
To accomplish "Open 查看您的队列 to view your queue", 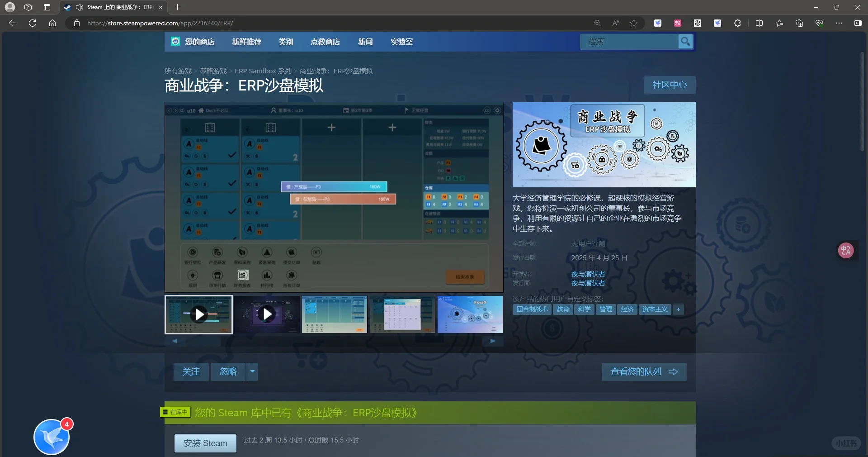I will (x=644, y=372).
